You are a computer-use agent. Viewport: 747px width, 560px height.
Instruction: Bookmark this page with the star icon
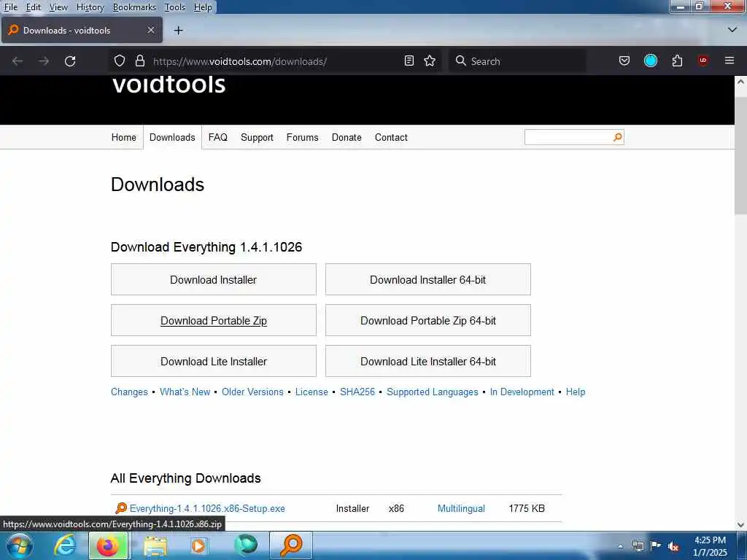[x=430, y=61]
